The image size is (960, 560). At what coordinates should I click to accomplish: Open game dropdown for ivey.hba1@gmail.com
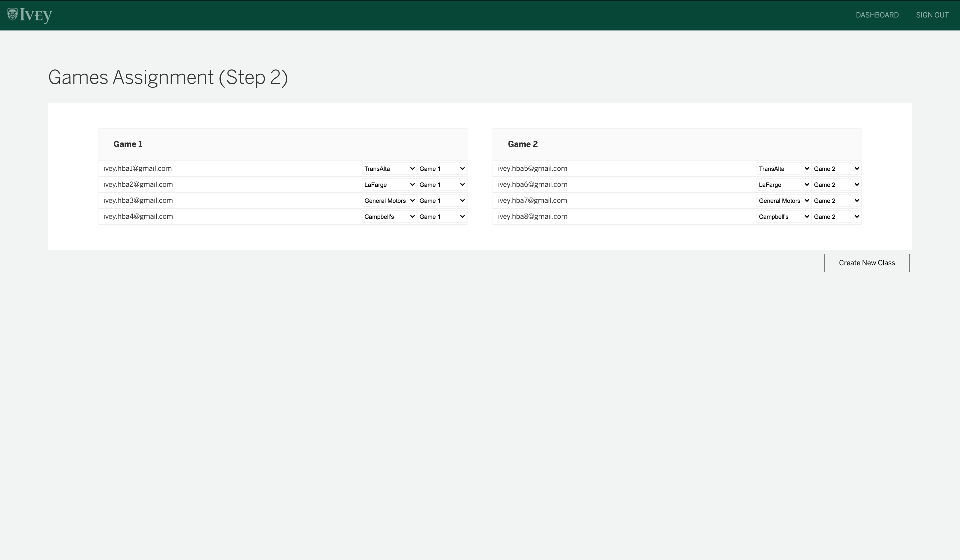pos(441,169)
